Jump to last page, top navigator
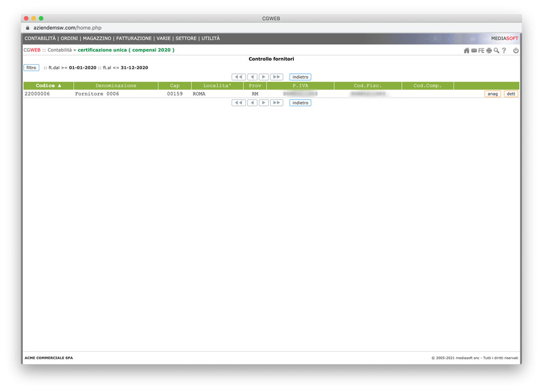Image resolution: width=543 pixels, height=392 pixels. [276, 77]
